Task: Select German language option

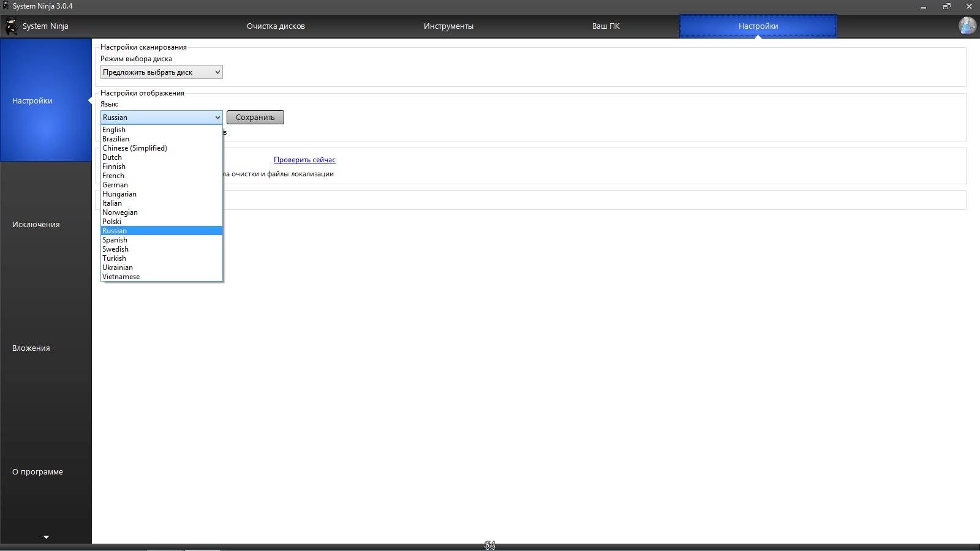Action: pos(161,185)
